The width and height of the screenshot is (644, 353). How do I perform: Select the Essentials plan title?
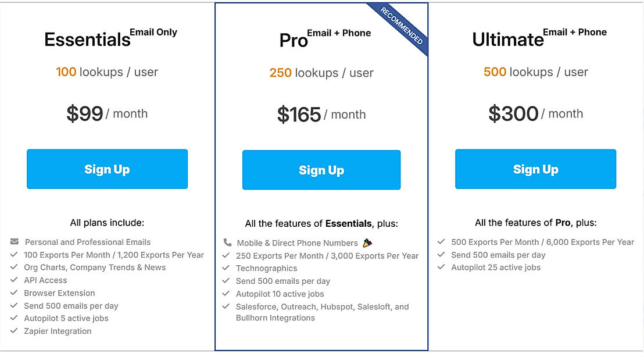click(x=88, y=40)
